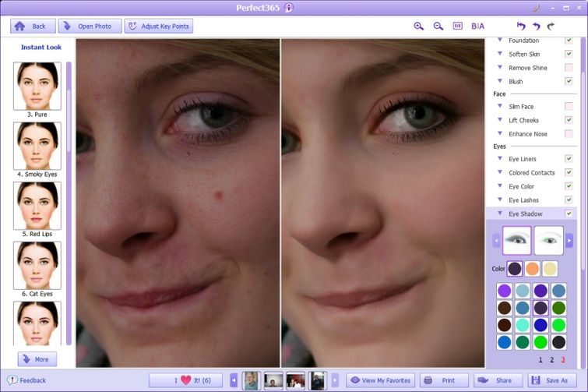Show next eye shadow style with right arrow

569,241
